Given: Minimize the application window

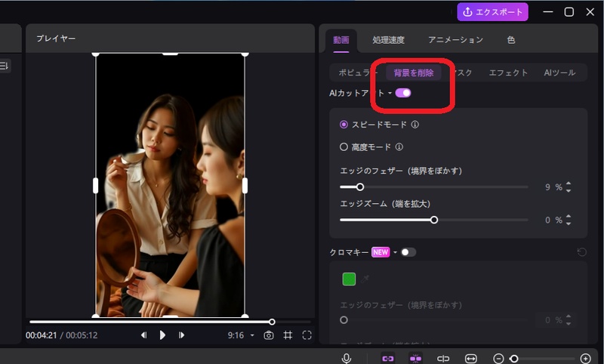Looking at the screenshot, I should tap(548, 12).
